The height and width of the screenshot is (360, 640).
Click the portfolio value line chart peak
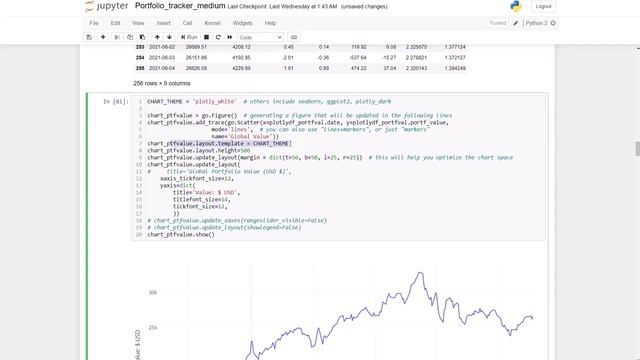click(421, 272)
